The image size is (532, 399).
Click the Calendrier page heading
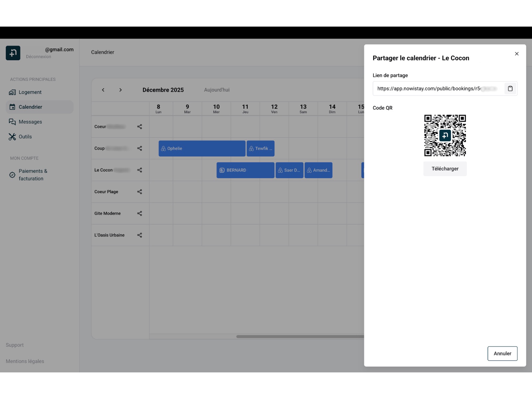pos(103,52)
